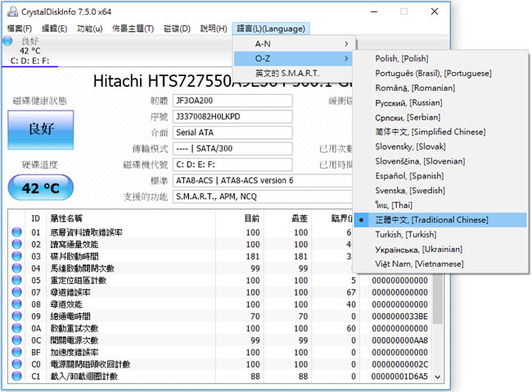Select Română Romanian language

(x=440, y=88)
